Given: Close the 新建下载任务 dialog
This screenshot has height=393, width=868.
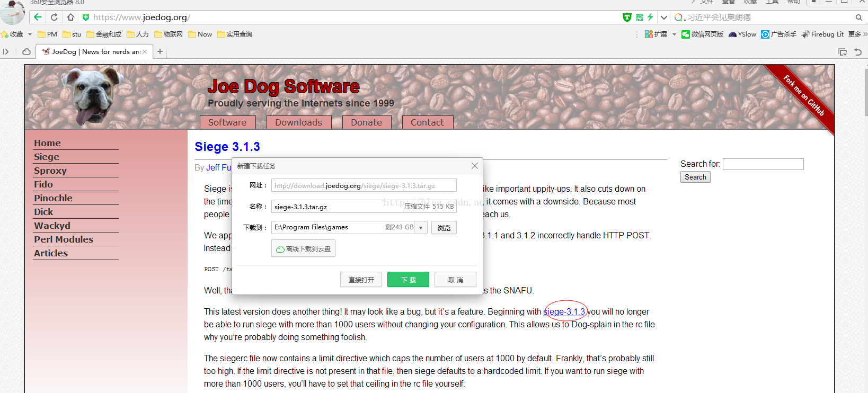Looking at the screenshot, I should point(475,166).
